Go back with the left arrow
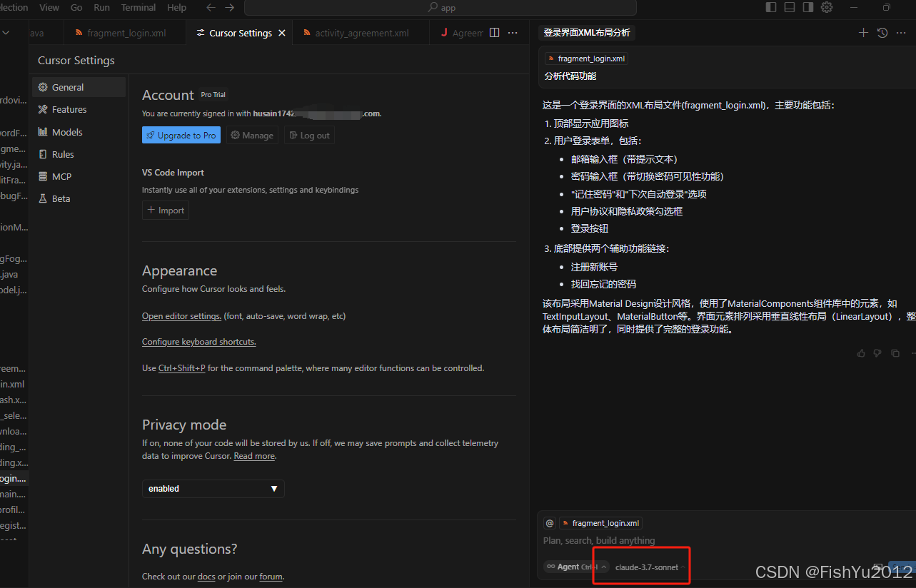The image size is (916, 588). [211, 7]
